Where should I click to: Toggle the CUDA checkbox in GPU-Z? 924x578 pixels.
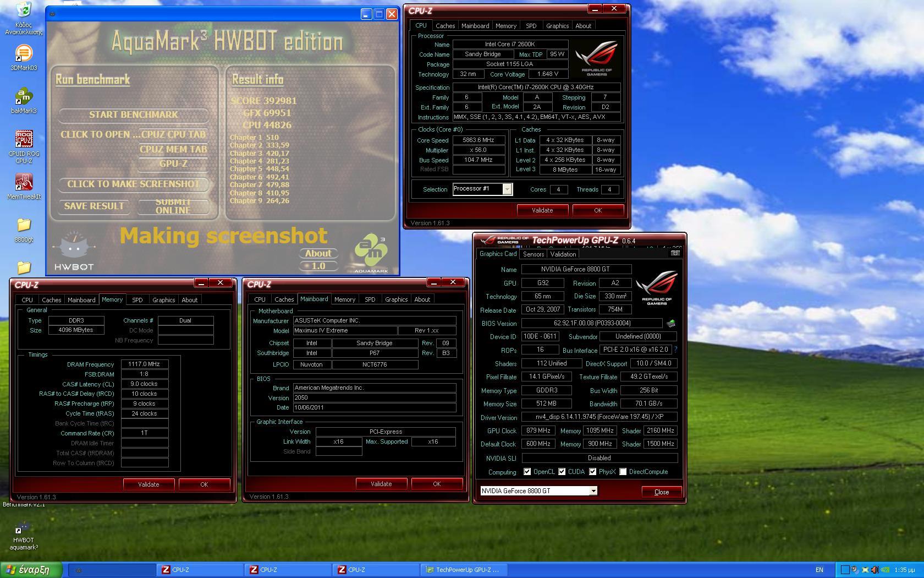click(562, 472)
